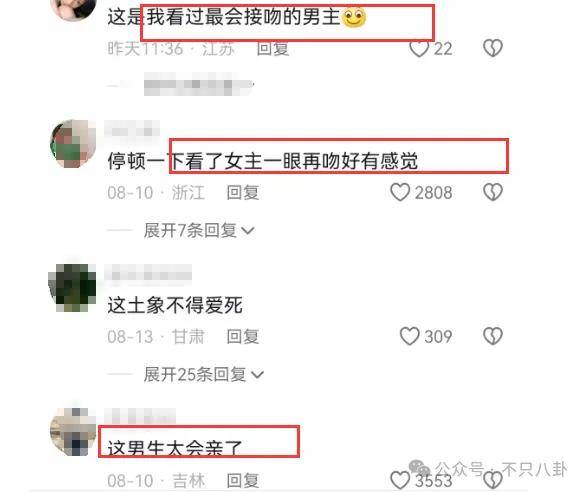Screen dimensions: 586x492
Task: Open avatar of the 这男生太会亲了 commenter
Action: (73, 432)
